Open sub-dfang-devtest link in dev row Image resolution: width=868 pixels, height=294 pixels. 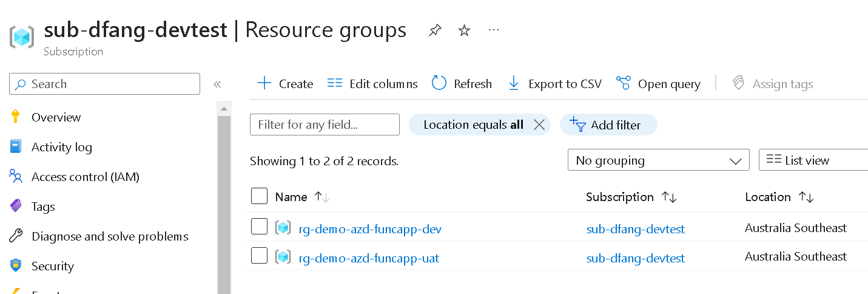point(636,229)
